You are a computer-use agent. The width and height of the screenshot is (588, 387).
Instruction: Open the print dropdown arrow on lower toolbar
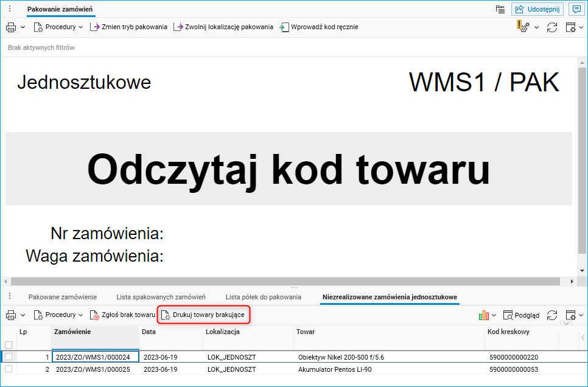(23, 315)
